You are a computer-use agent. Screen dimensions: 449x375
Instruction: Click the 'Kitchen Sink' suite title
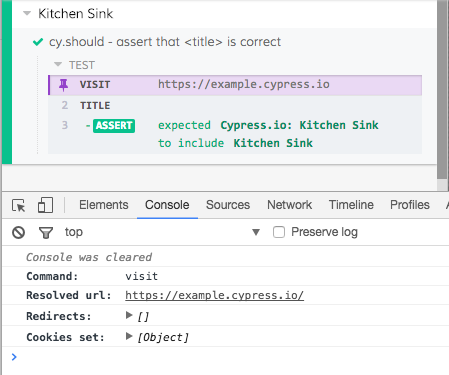pyautogui.click(x=76, y=14)
